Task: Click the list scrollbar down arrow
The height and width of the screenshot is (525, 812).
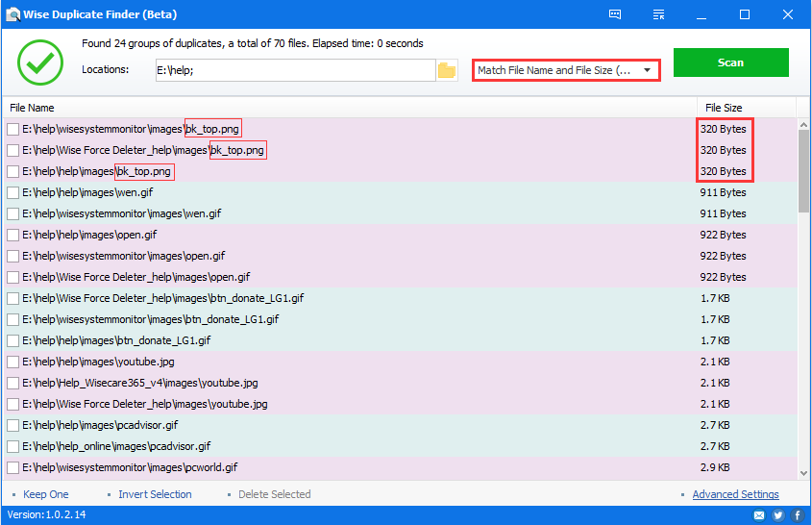Action: [803, 473]
